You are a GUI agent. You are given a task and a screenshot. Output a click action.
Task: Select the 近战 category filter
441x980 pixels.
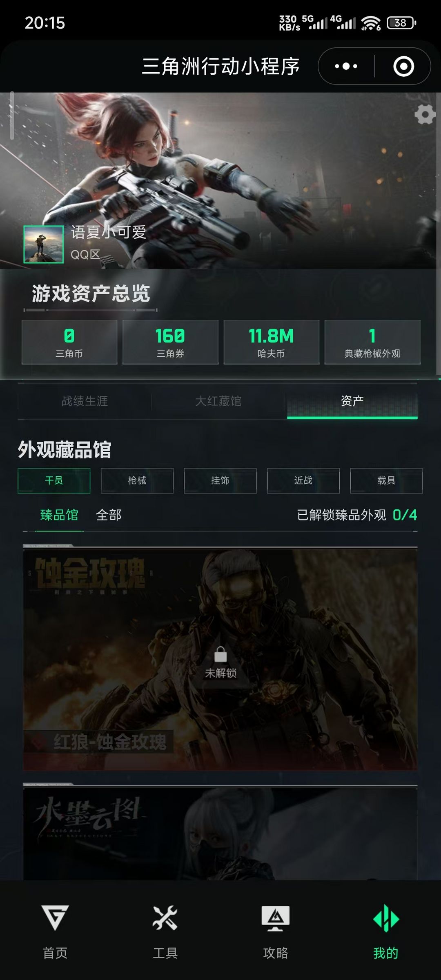(303, 480)
